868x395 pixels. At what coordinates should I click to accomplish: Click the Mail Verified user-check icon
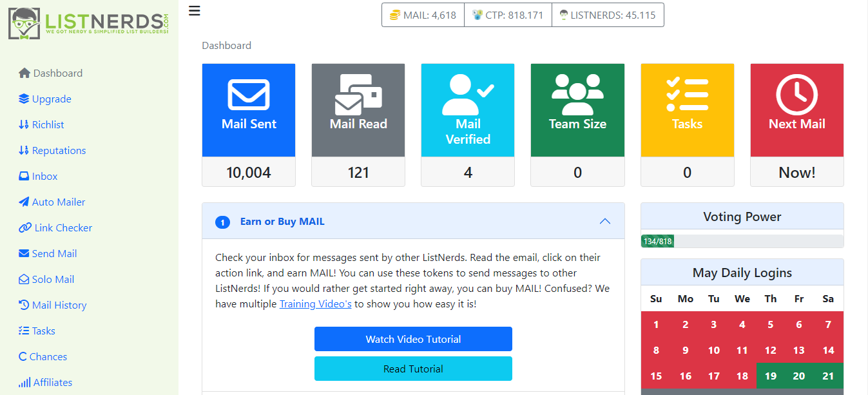468,95
